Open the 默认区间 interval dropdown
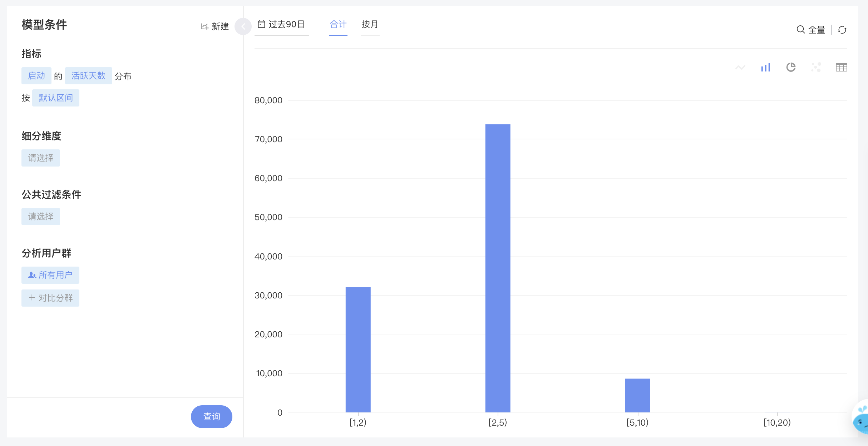Image resolution: width=868 pixels, height=446 pixels. pos(56,98)
